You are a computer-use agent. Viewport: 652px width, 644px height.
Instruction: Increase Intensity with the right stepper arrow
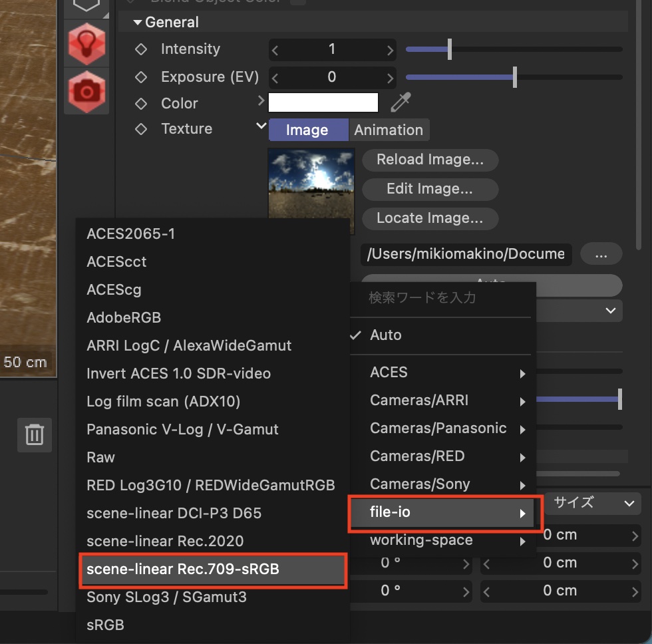[390, 49]
